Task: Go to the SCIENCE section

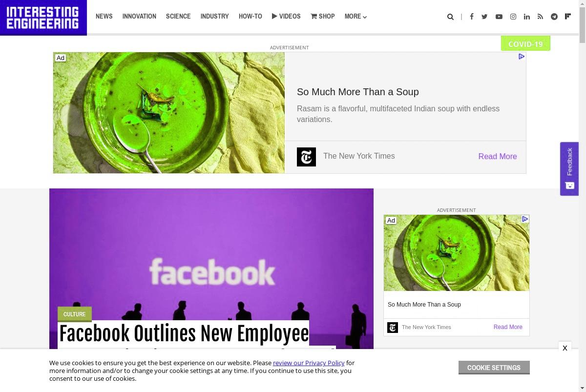Action: [178, 17]
